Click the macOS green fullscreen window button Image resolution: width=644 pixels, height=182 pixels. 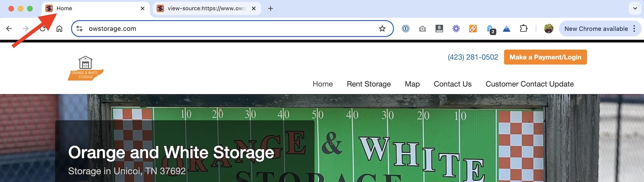[30, 8]
